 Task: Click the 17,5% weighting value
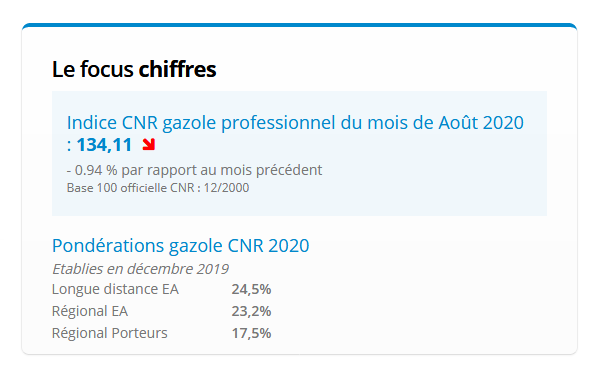(x=251, y=334)
